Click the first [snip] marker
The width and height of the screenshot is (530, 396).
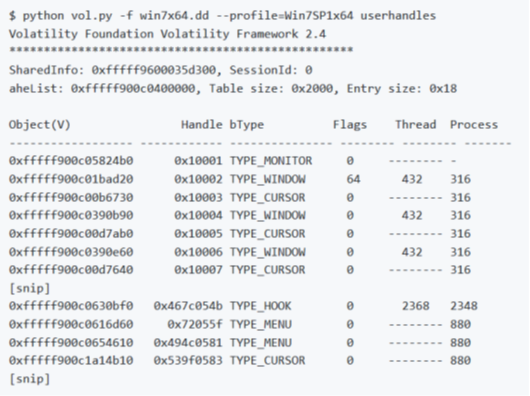tap(29, 289)
